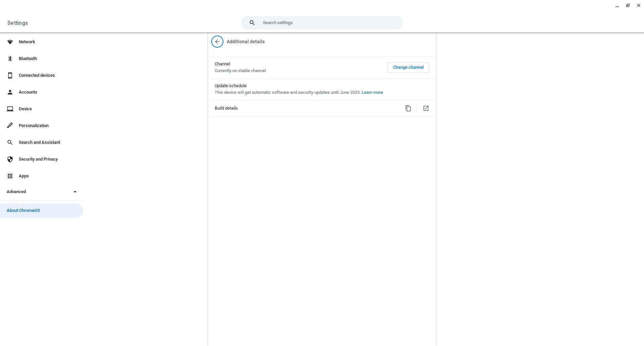Open Network settings section
644x346 pixels.
(x=42, y=42)
